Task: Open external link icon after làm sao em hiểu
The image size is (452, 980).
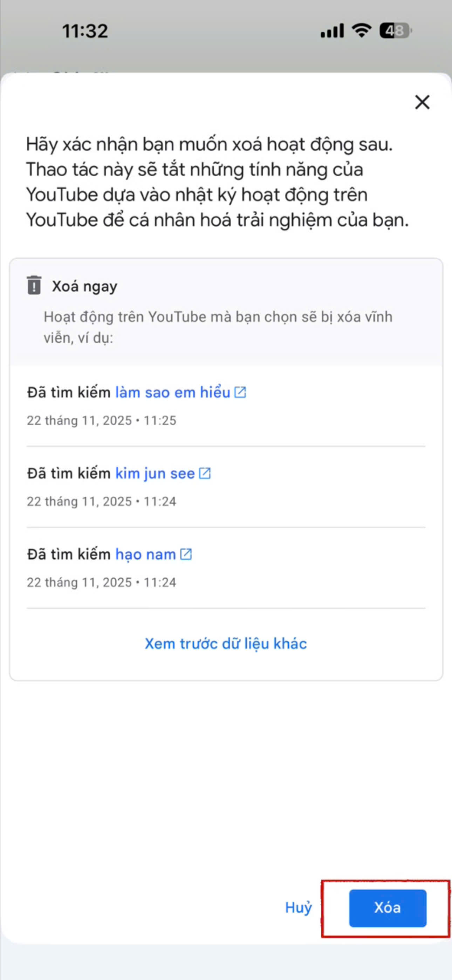Action: coord(240,392)
